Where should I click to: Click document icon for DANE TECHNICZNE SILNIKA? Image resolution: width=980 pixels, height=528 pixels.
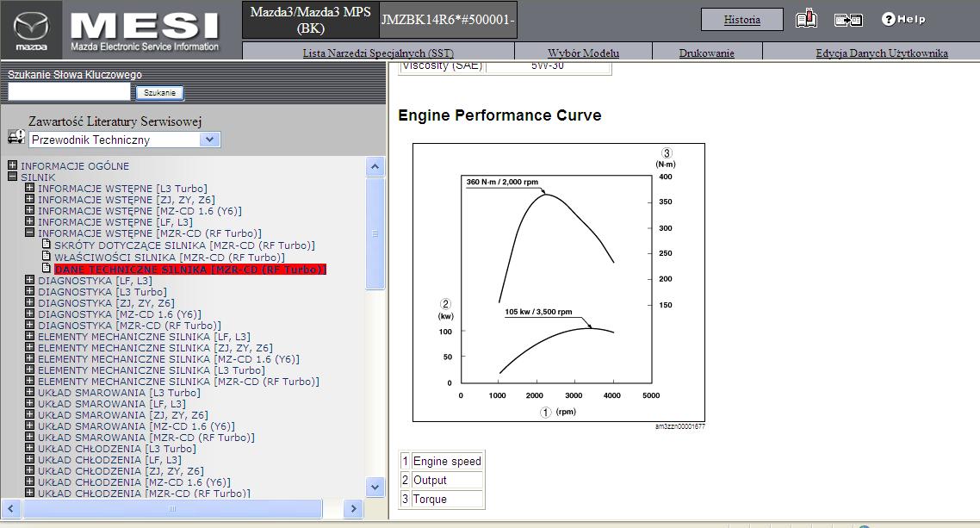click(47, 269)
